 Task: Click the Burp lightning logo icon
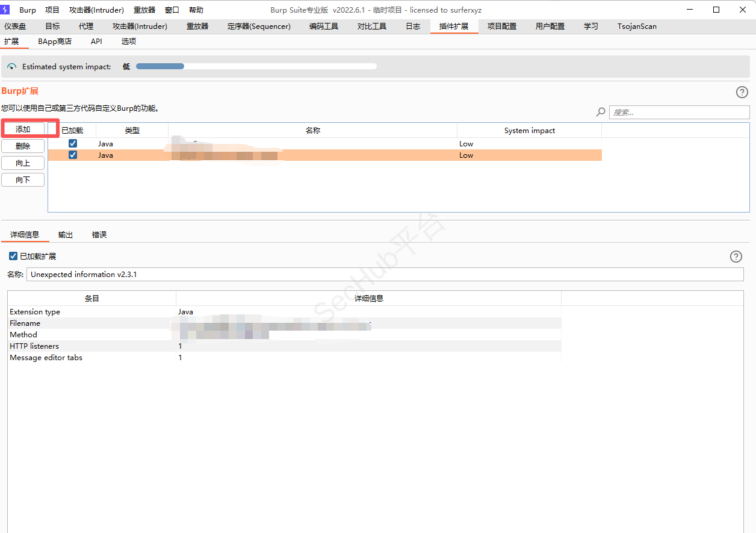(x=5, y=10)
